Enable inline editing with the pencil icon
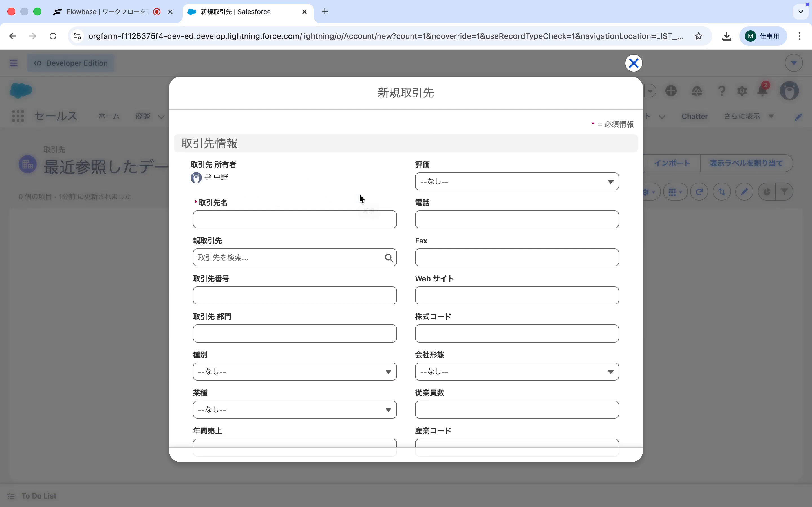The image size is (812, 507). tap(744, 192)
